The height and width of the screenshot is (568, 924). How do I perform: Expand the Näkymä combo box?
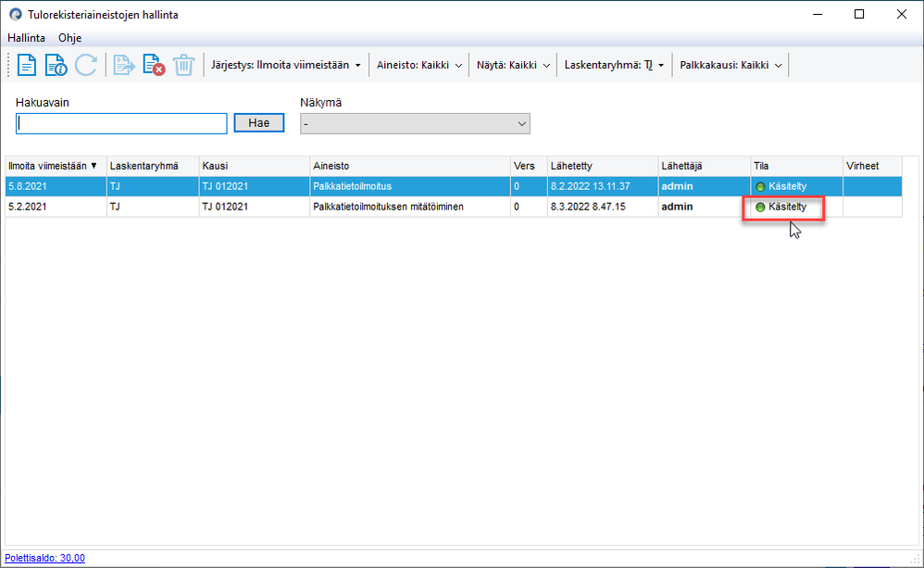coord(415,124)
